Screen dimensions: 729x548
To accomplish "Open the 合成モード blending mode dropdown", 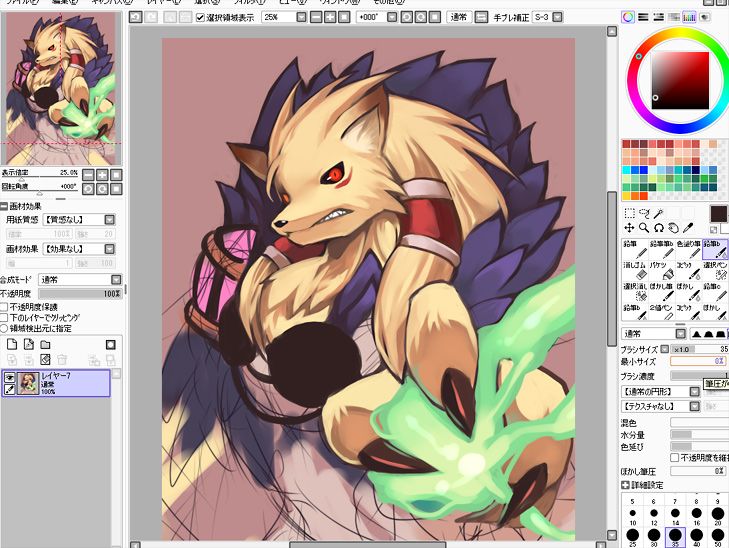I will pos(116,279).
